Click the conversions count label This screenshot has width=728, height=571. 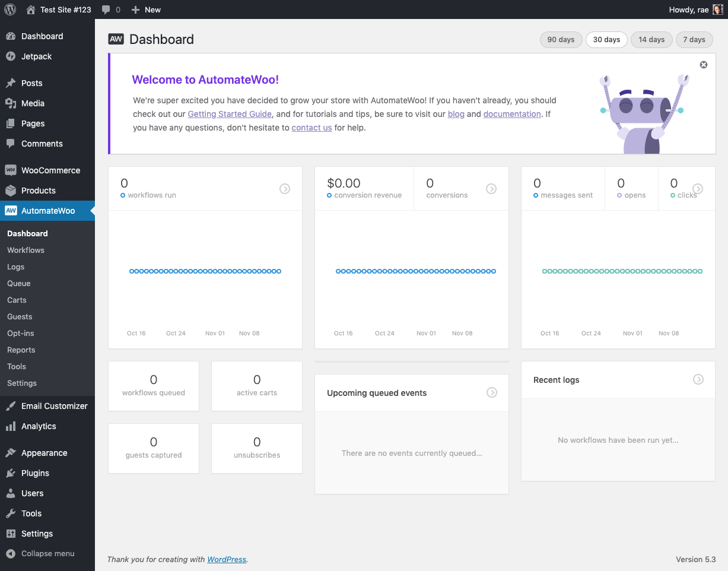[x=447, y=195]
